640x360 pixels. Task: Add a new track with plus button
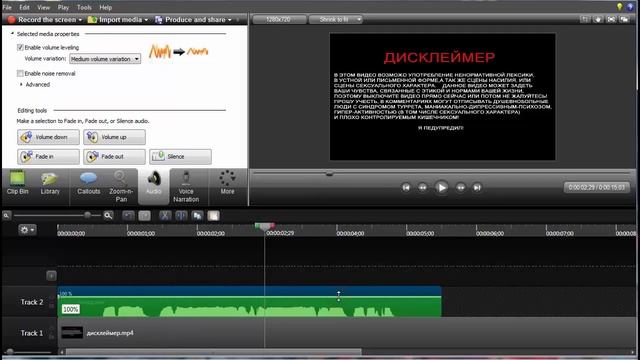(x=51, y=276)
